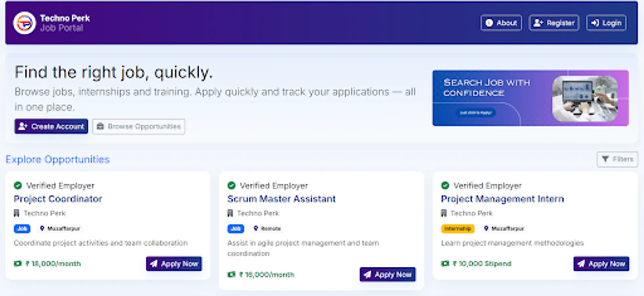Click the Create Account button
This screenshot has width=644, height=296.
coord(51,126)
